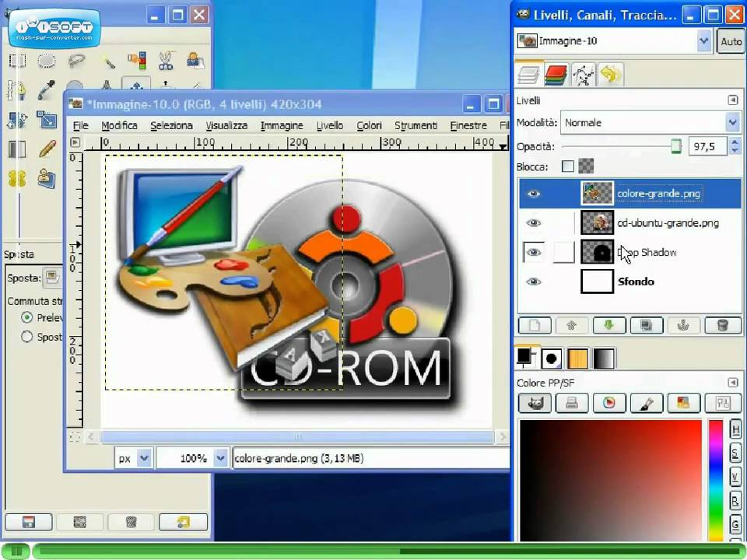The width and height of the screenshot is (747, 560).
Task: Pick a color in the red gradient square
Action: [610, 480]
